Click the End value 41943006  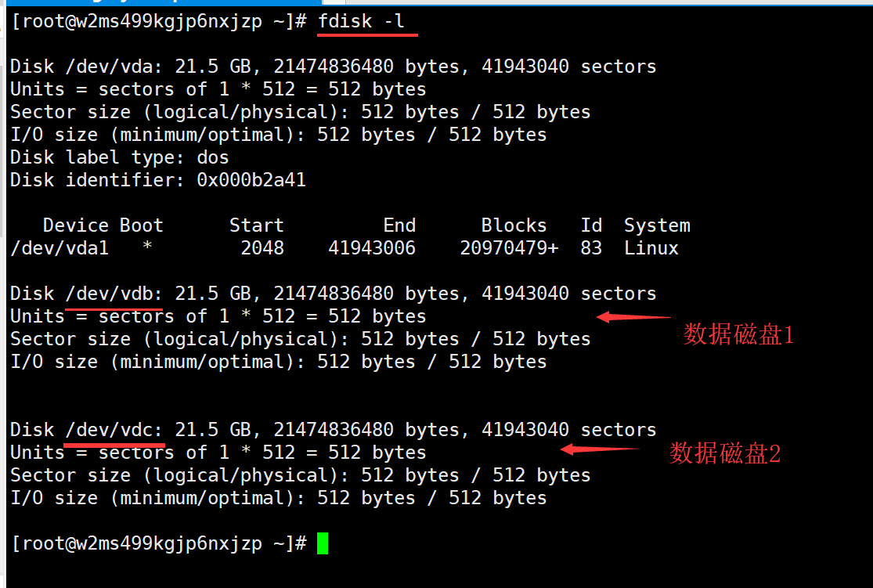[x=372, y=247]
